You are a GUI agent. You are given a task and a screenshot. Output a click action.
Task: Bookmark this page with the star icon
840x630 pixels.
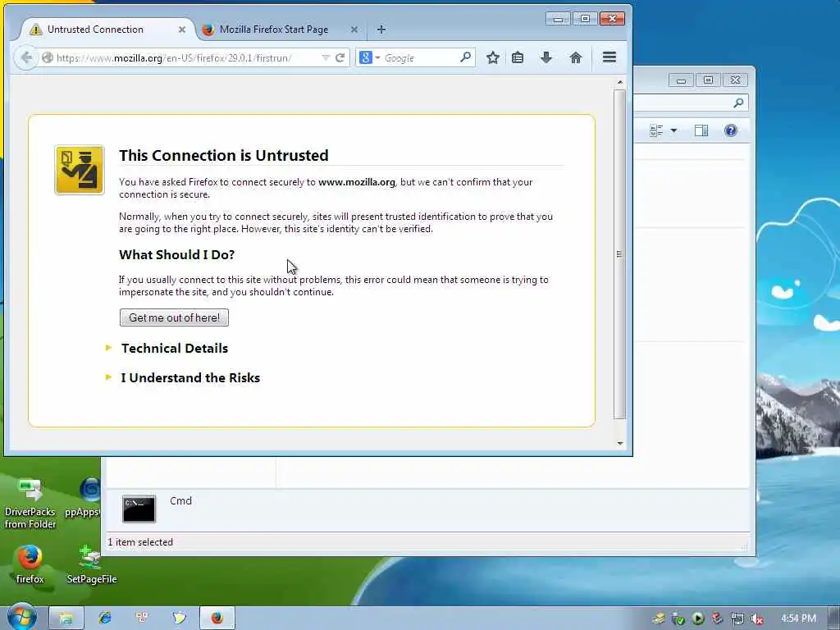pyautogui.click(x=493, y=57)
